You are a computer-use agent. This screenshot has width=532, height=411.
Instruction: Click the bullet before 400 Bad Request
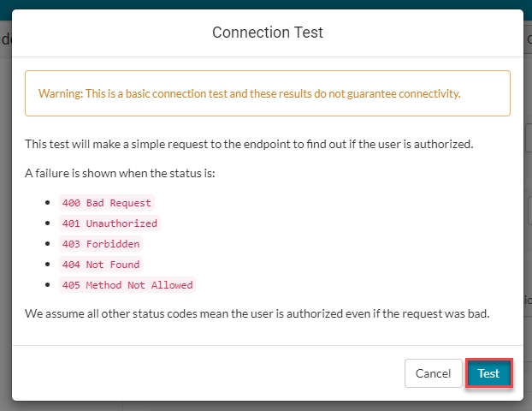pyautogui.click(x=47, y=203)
